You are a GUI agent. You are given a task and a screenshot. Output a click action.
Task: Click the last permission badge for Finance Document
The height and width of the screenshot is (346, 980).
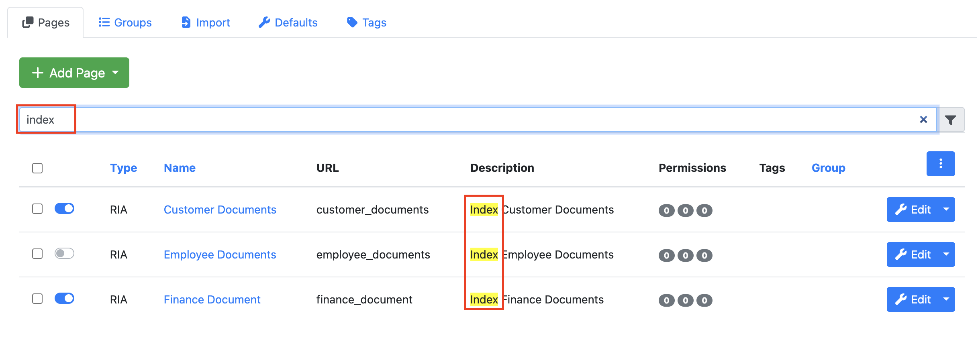click(x=704, y=300)
